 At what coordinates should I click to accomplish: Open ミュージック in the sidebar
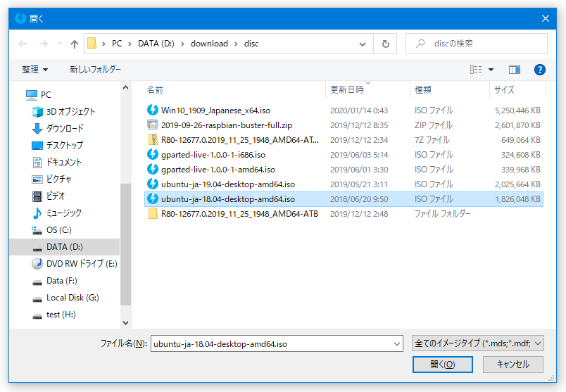click(x=57, y=213)
